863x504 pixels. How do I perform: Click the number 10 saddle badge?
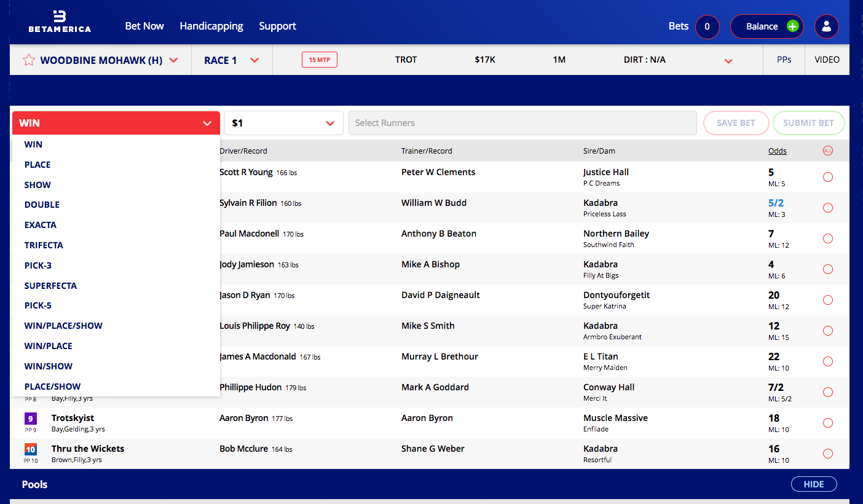click(x=31, y=449)
